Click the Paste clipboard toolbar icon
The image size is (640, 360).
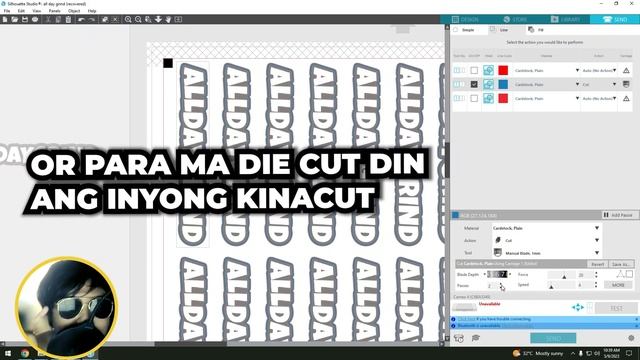click(68, 19)
